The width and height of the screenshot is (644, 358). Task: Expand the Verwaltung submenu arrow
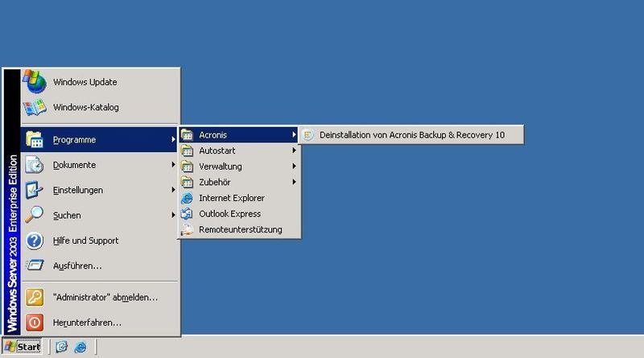click(x=294, y=166)
